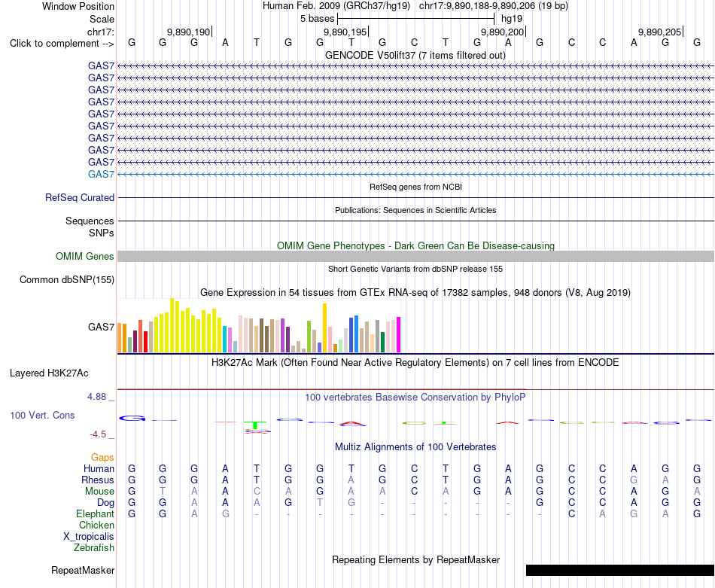Click the Human Feb. 2009 (GRCh37/hg19) position title

point(336,6)
